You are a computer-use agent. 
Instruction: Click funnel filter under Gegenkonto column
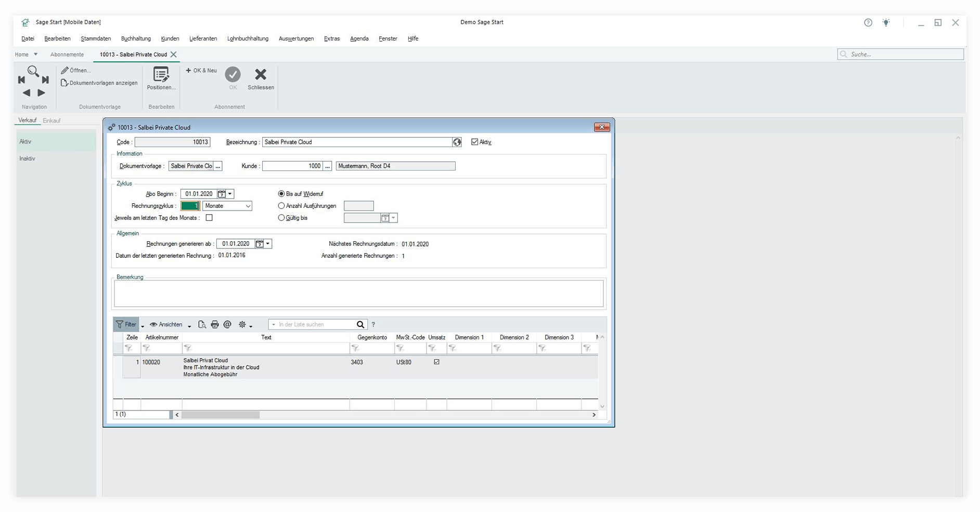pyautogui.click(x=355, y=348)
